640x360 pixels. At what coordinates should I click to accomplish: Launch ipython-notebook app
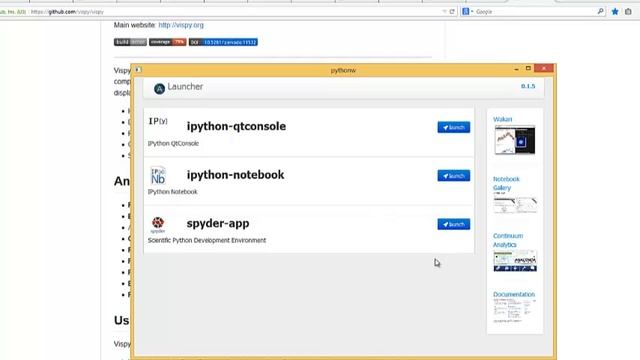pos(453,176)
